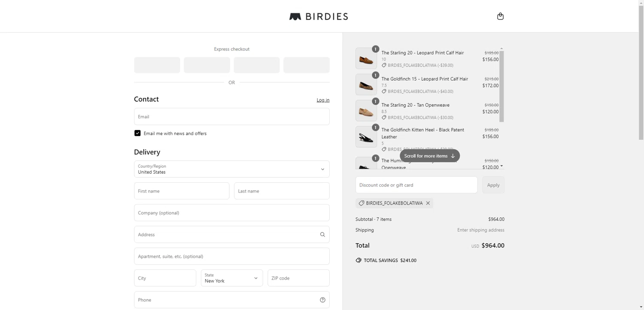Click the Starling 20 Tan Openweave thumbnail
Image resolution: width=644 pixels, height=310 pixels.
[366, 111]
